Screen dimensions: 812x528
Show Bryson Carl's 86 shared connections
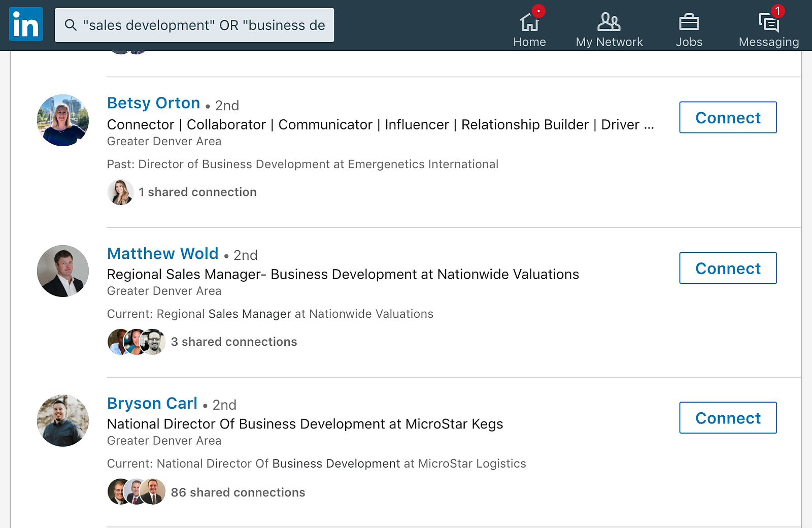point(238,492)
